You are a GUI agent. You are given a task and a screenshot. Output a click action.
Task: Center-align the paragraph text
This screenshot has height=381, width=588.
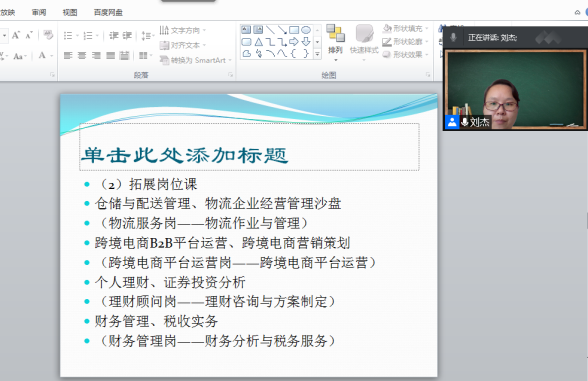coord(82,56)
